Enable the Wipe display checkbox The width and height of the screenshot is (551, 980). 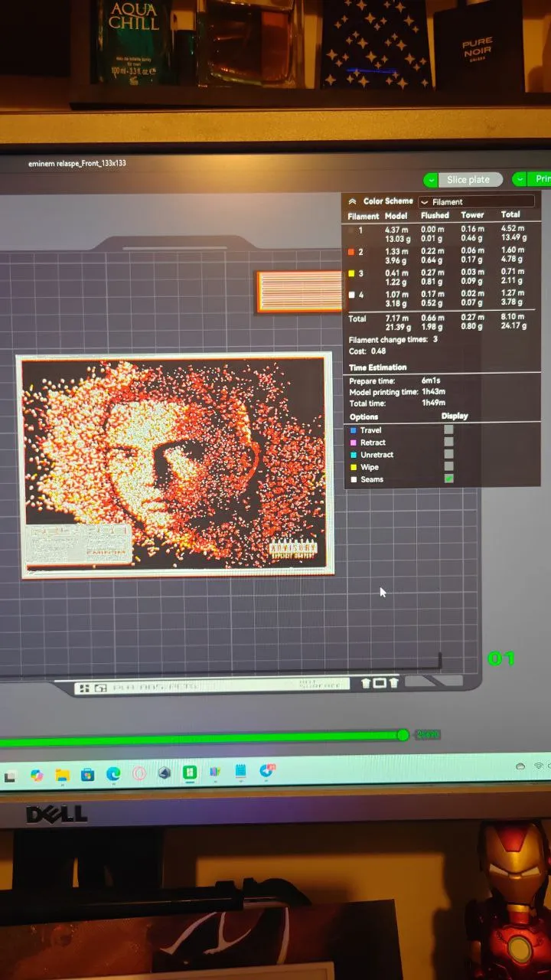[448, 466]
